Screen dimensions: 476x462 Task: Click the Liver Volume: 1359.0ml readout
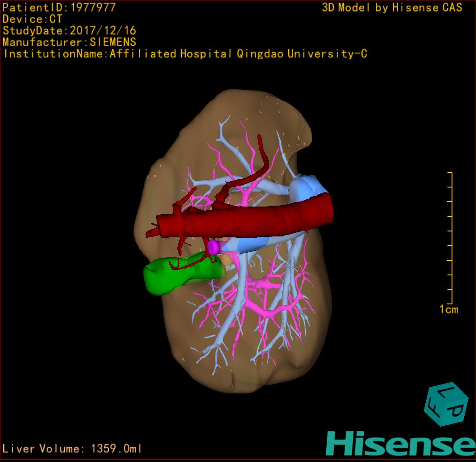[71, 448]
